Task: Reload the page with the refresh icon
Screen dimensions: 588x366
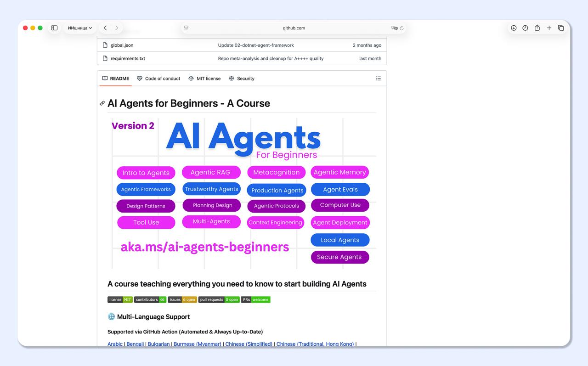Action: [x=401, y=28]
